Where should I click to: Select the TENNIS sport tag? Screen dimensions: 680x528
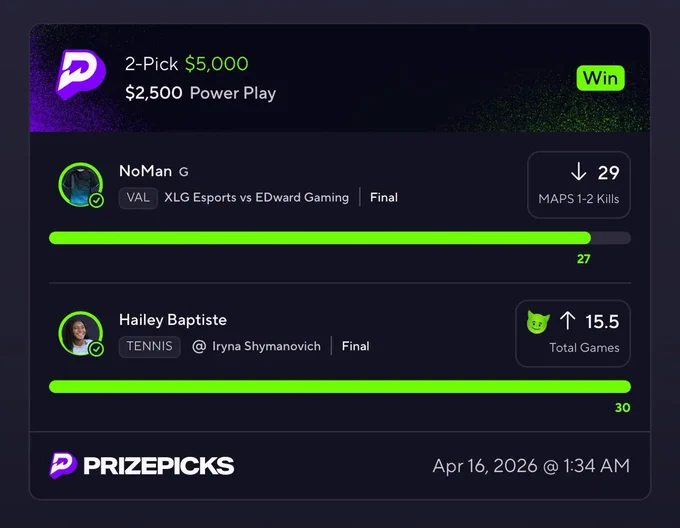pos(149,346)
